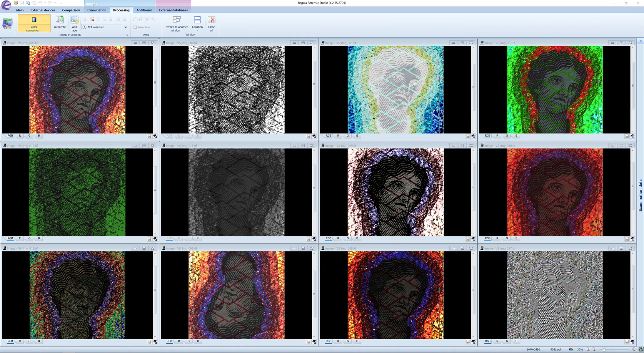Image resolution: width=644 pixels, height=353 pixels.
Task: Click the 35% zoom value
Action: click(x=580, y=349)
